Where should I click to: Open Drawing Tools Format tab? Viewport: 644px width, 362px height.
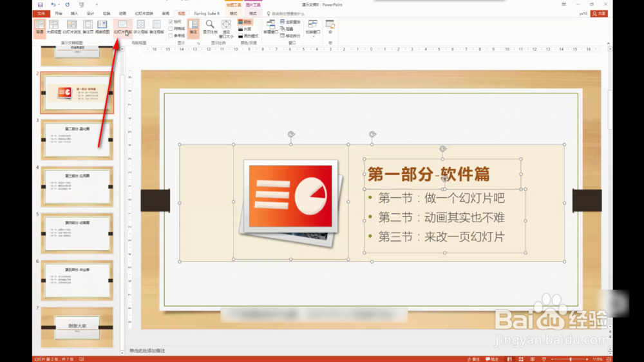click(233, 14)
